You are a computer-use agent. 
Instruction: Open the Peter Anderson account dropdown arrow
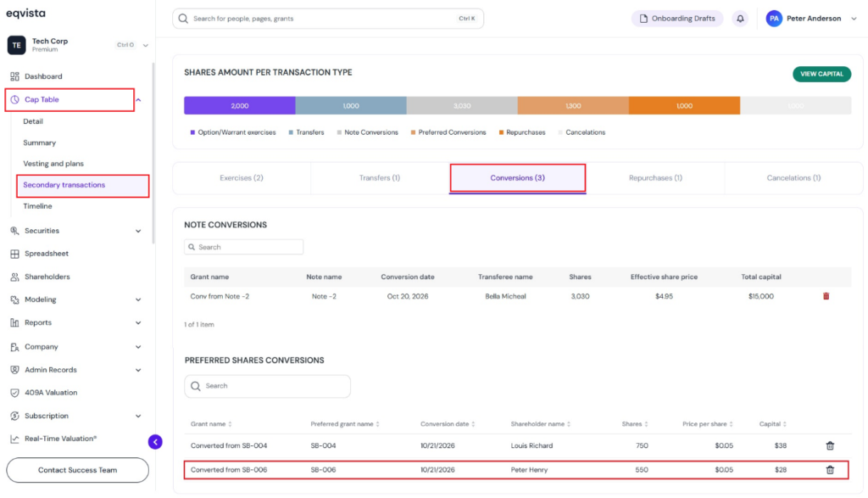tap(854, 19)
